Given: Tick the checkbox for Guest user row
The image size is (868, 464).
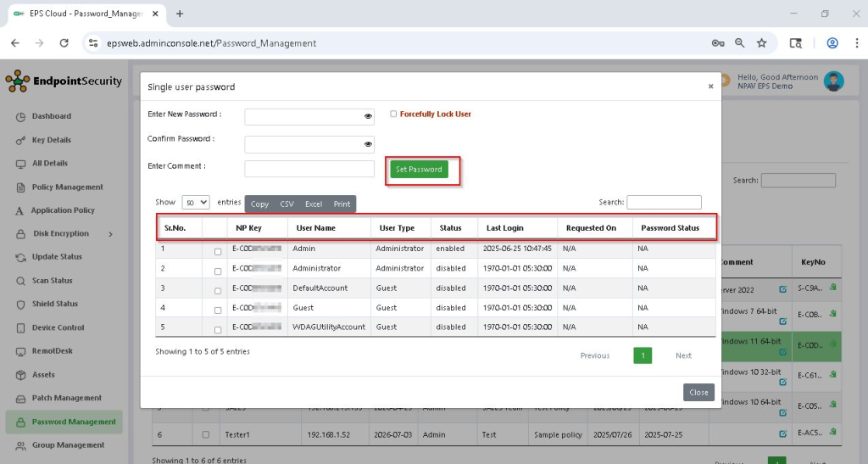Looking at the screenshot, I should [x=218, y=310].
